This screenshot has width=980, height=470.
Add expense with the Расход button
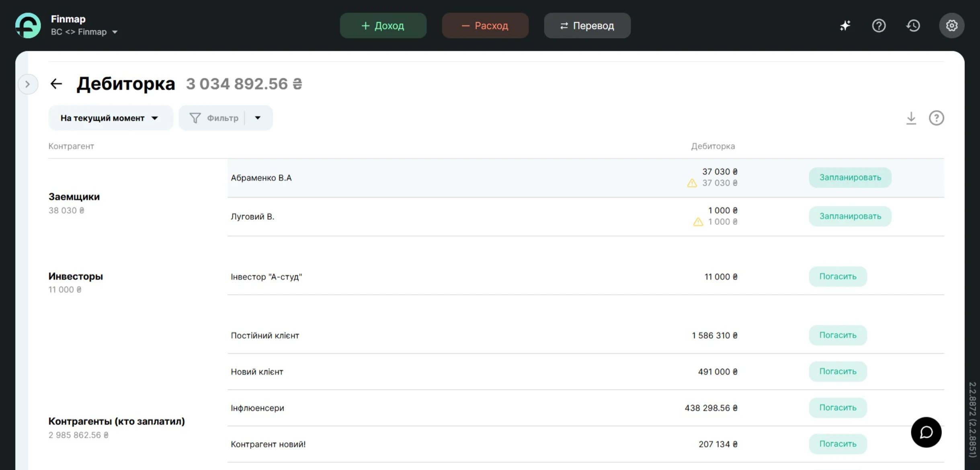tap(485, 26)
